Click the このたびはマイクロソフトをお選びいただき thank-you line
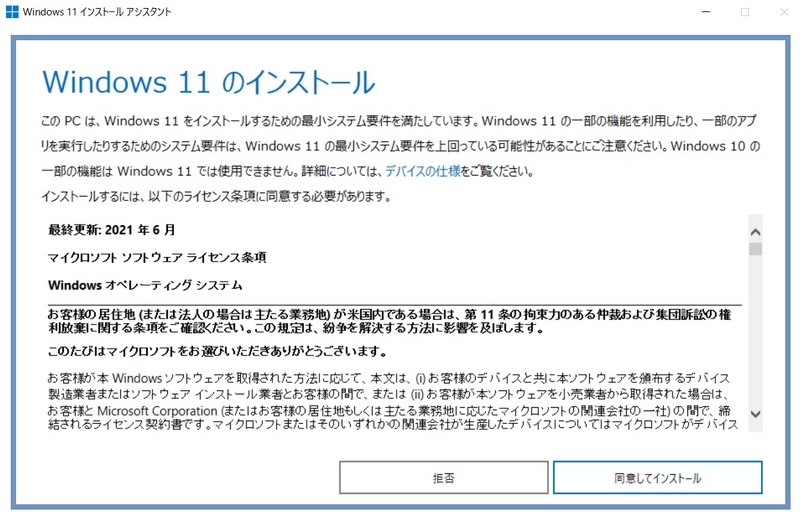 coord(217,352)
